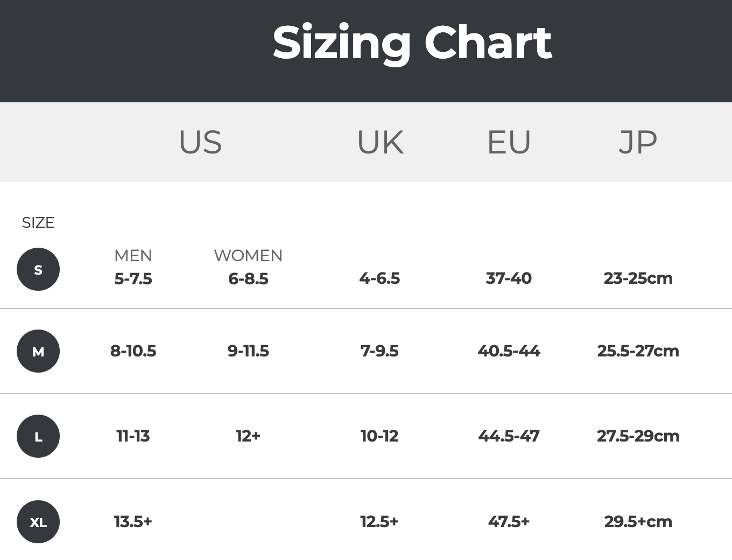The image size is (732, 560).
Task: Click JP XL size 29.5+cm
Action: 638,521
